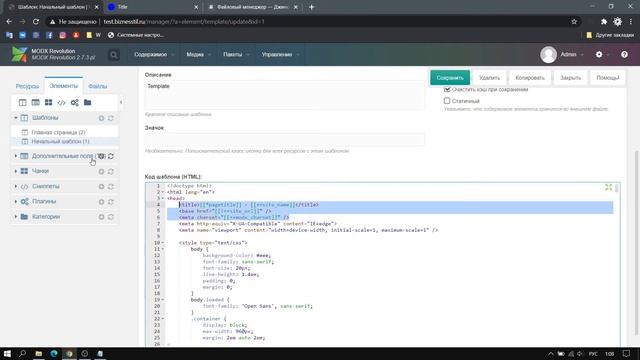This screenshot has height=360, width=640.
Task: Click into the Значок input field
Action: 284,140
